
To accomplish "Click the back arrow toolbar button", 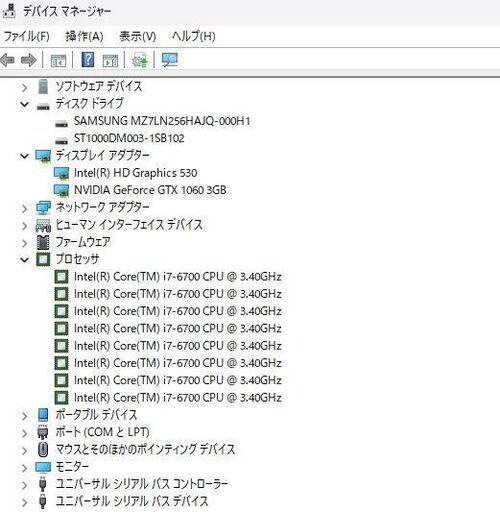I will (8, 60).
